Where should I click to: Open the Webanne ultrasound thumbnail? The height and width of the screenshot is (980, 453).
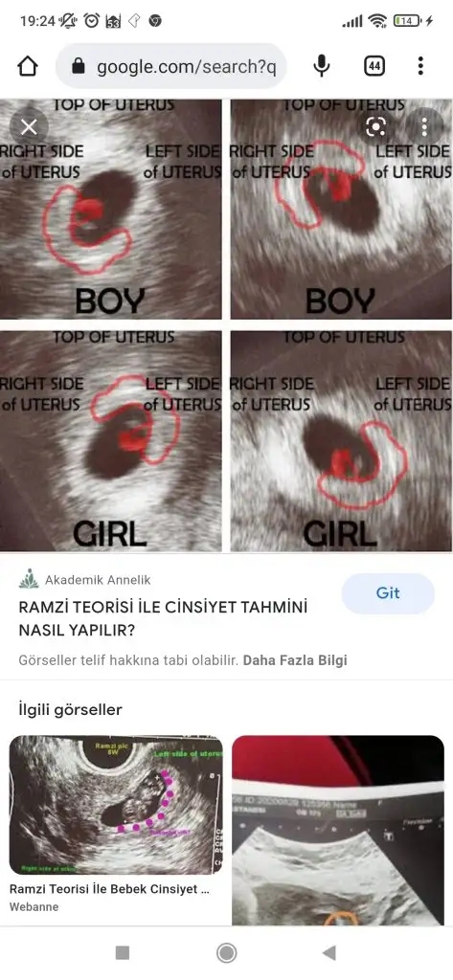[117, 805]
